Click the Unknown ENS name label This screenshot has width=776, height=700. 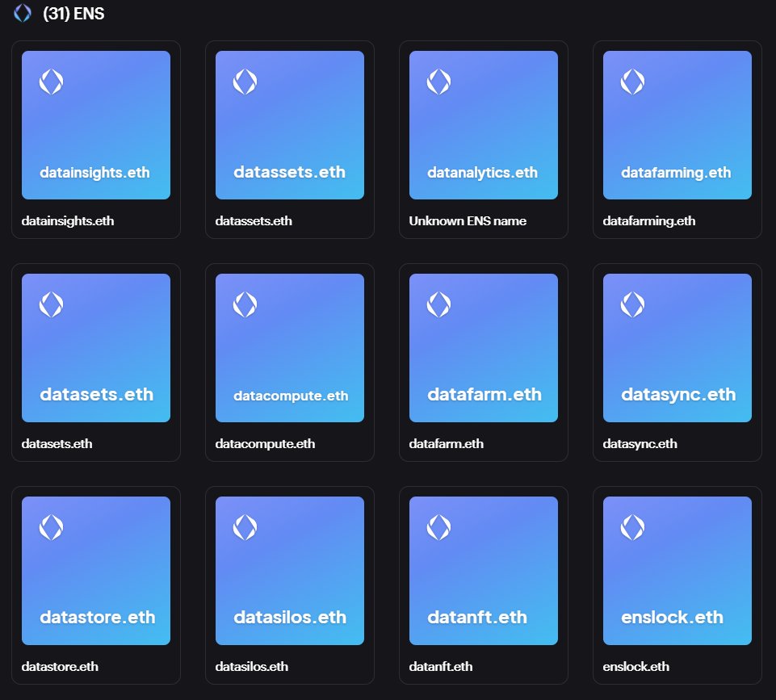[467, 220]
